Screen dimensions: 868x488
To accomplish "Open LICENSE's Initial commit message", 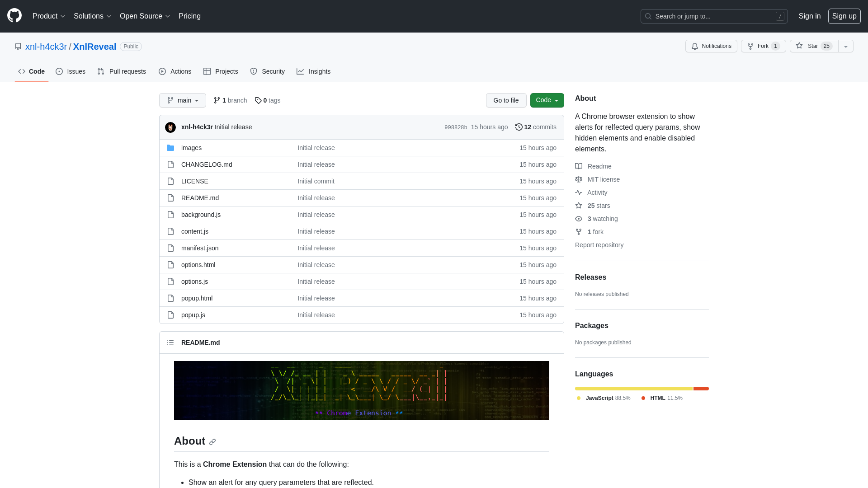I will [x=316, y=181].
